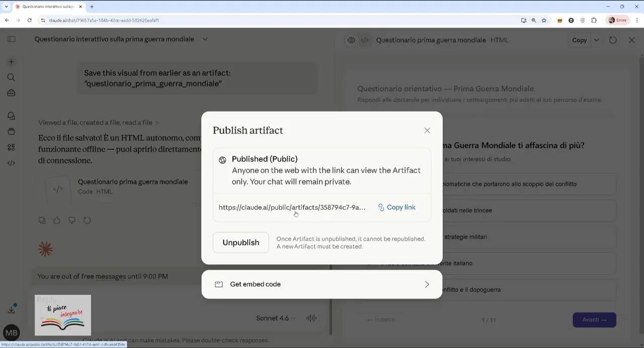Viewport: 644px width, 348px height.
Task: Close the Questionario browser tab
Action: [80, 7]
